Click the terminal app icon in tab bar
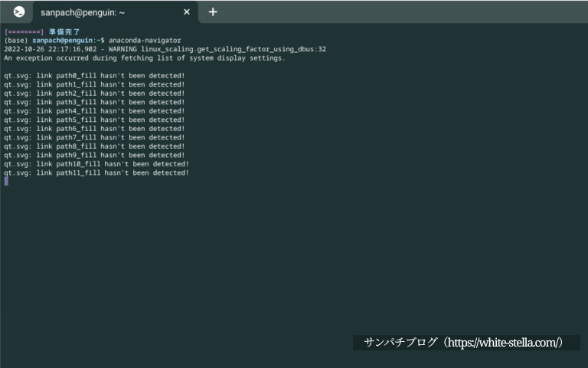Screen dimensions: 588x368 coord(19,12)
